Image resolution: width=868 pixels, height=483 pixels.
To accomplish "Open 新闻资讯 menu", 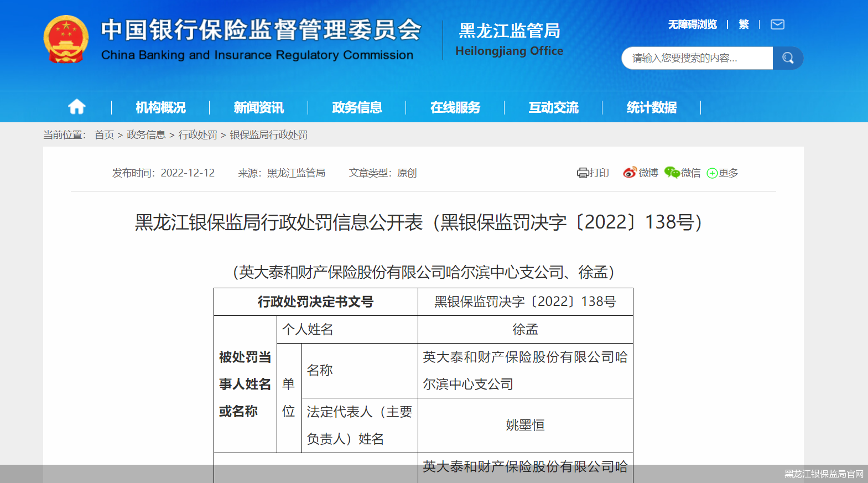I will 258,107.
